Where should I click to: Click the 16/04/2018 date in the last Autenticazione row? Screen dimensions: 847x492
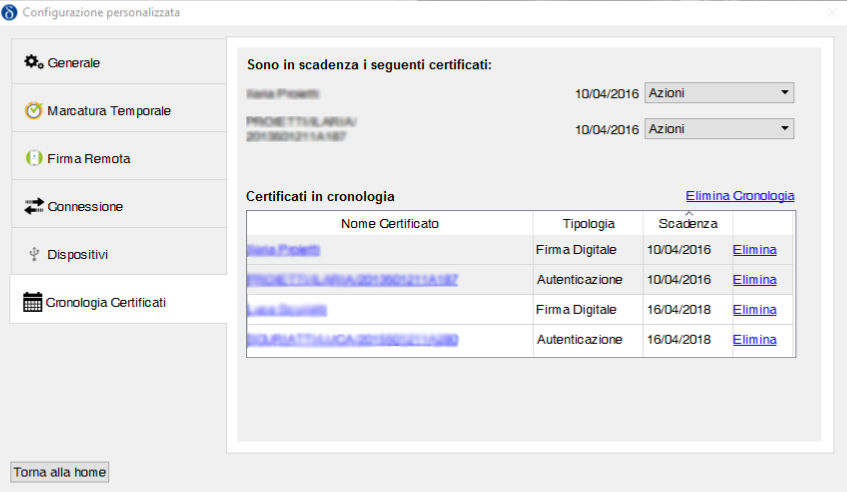tap(679, 339)
